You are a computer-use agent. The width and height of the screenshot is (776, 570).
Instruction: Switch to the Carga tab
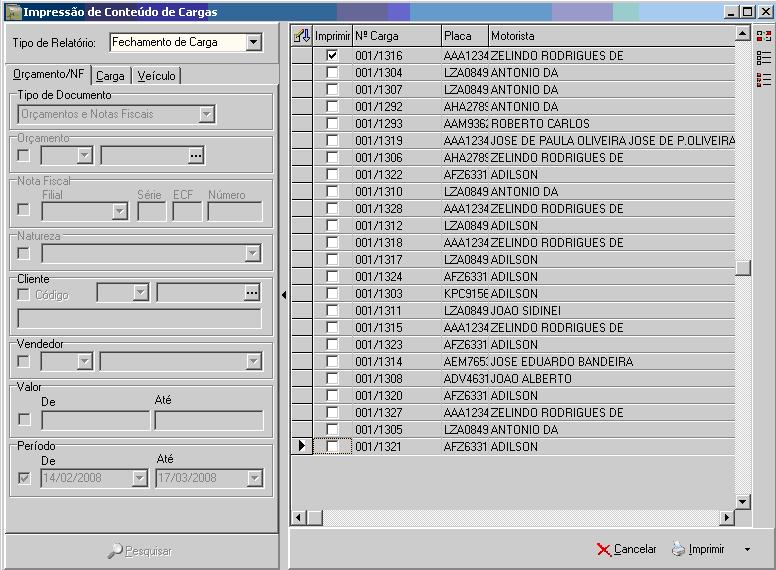111,76
